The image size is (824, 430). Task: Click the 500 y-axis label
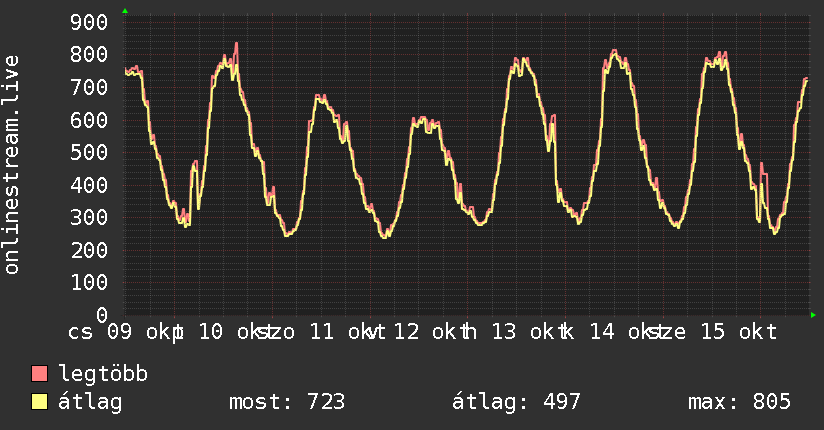click(89, 152)
